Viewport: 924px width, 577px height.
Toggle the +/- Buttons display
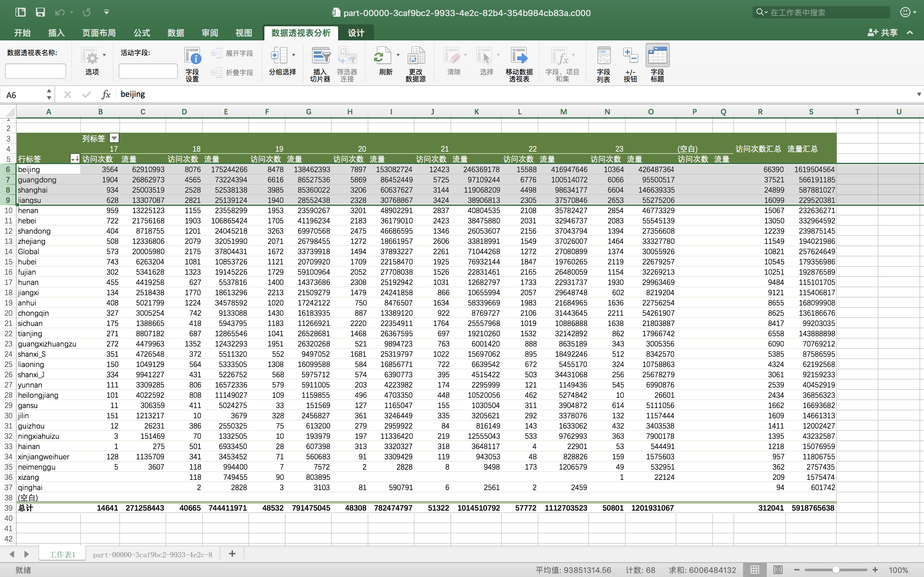(630, 56)
